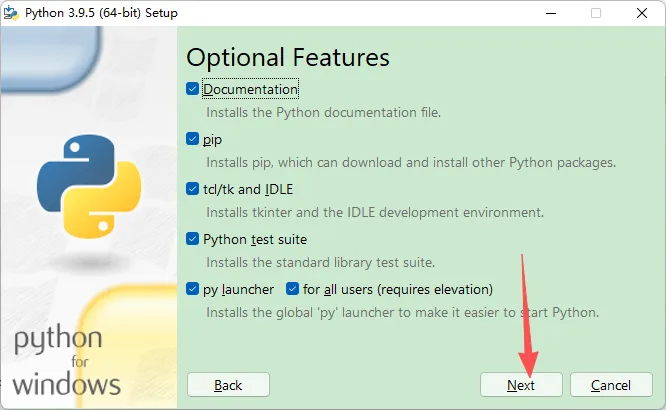
Task: Minimize the Python Setup window
Action: click(x=551, y=13)
